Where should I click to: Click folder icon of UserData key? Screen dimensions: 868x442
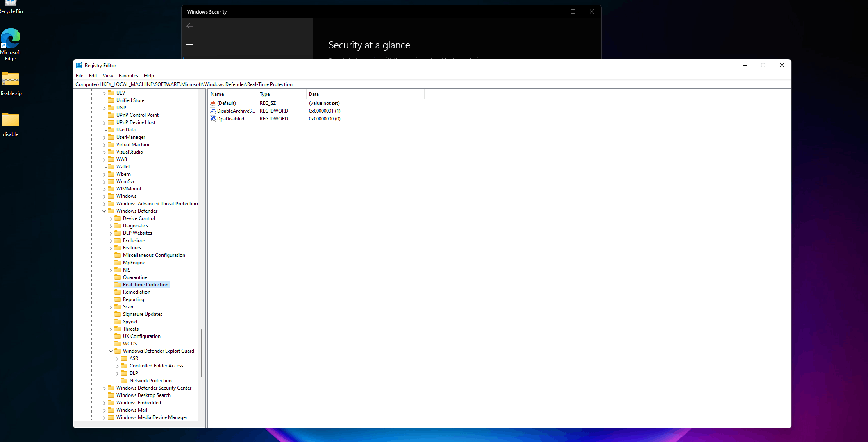111,130
